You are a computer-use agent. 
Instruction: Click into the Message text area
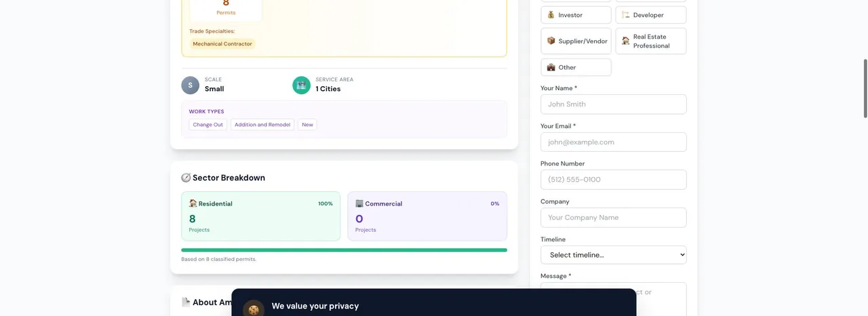point(613,299)
